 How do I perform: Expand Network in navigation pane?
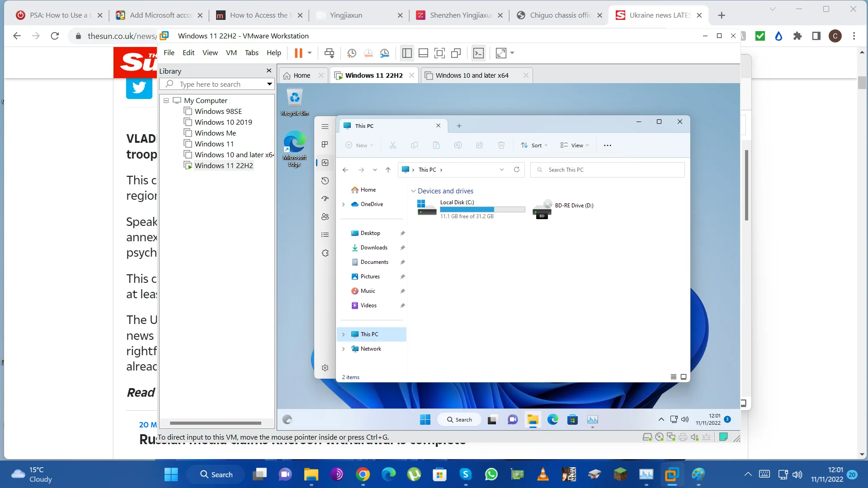[x=344, y=349]
